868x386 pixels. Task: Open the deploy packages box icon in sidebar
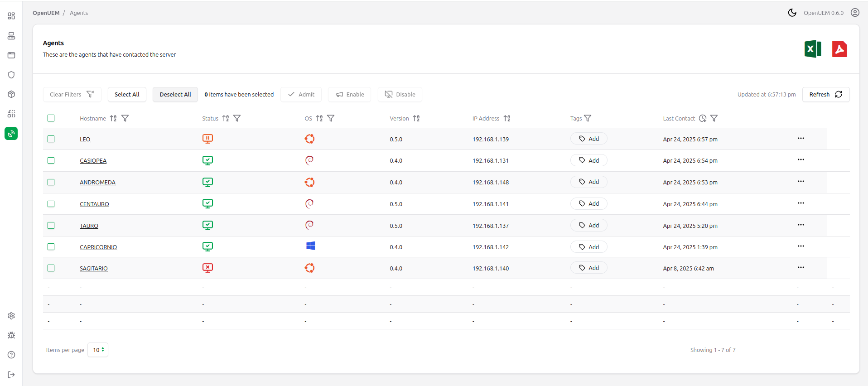[x=11, y=94]
